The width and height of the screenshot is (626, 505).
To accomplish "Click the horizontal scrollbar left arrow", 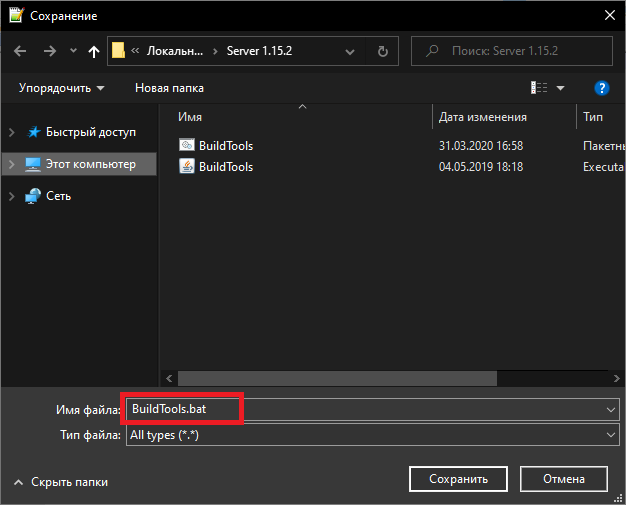I will [x=169, y=378].
